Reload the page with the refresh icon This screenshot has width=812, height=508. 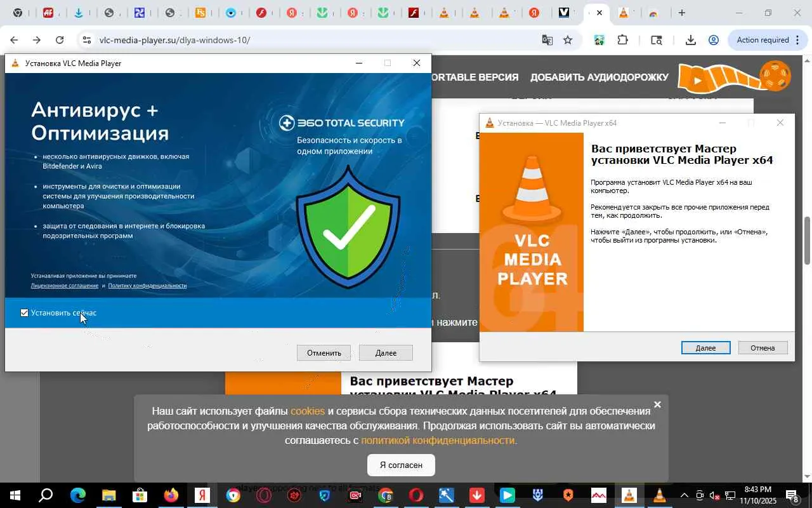pos(59,40)
